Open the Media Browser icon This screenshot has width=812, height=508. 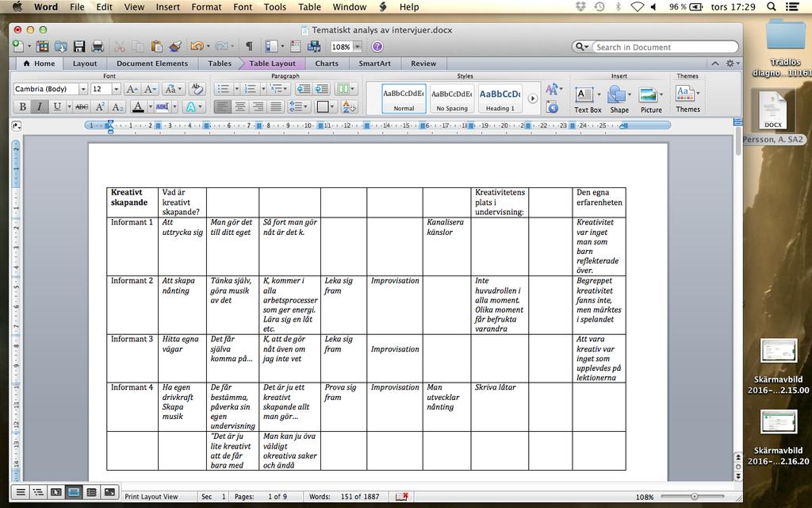tap(314, 47)
